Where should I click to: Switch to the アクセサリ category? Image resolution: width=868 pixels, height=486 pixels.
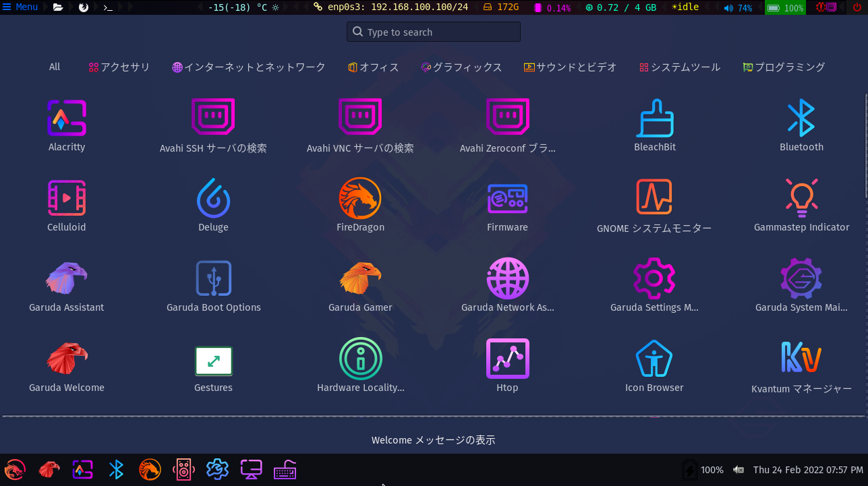pos(119,67)
